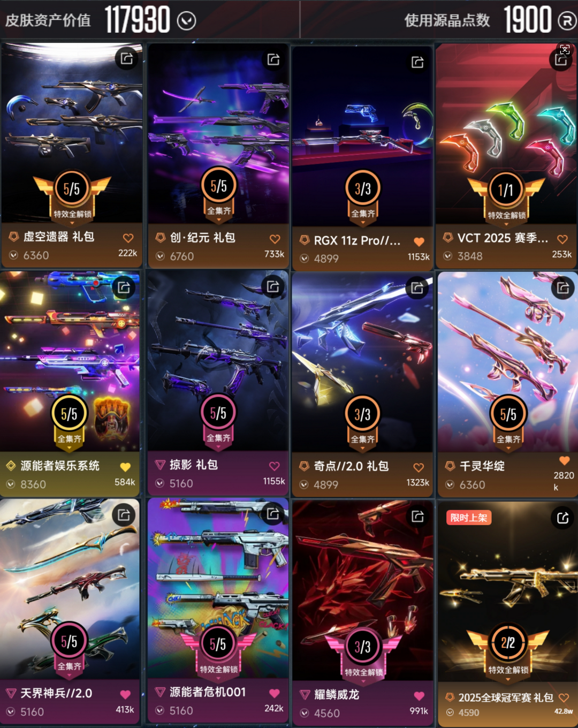Select the 5/5 特效全解锁 badge on 源能者危机001

click(x=218, y=649)
